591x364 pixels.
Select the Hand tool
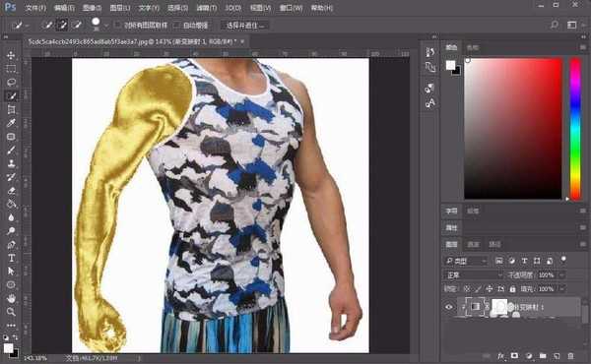click(x=11, y=298)
